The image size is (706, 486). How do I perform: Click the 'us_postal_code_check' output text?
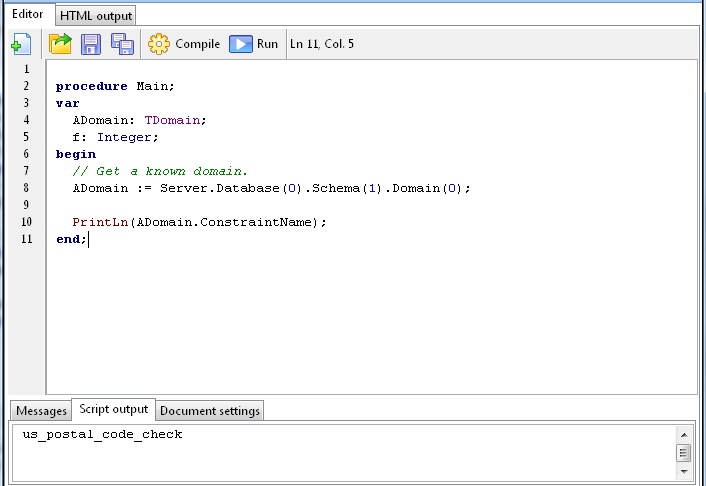point(102,435)
